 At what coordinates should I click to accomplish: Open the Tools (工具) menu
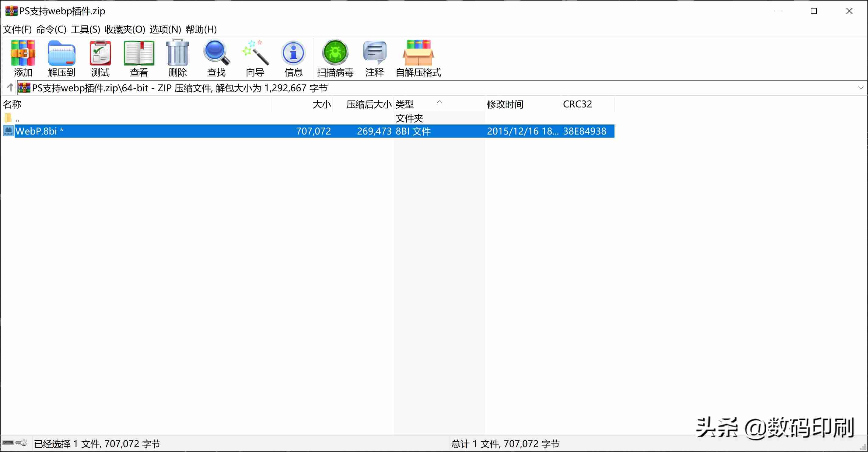(x=86, y=29)
